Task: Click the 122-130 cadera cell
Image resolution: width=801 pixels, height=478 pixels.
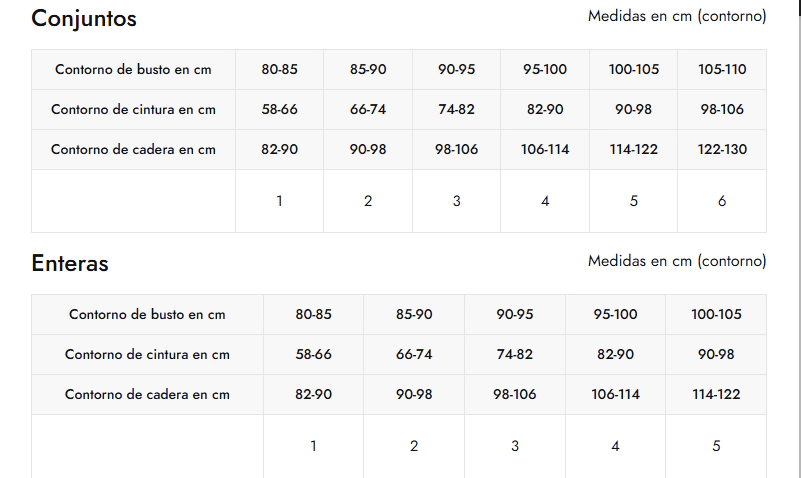Action: coord(722,150)
